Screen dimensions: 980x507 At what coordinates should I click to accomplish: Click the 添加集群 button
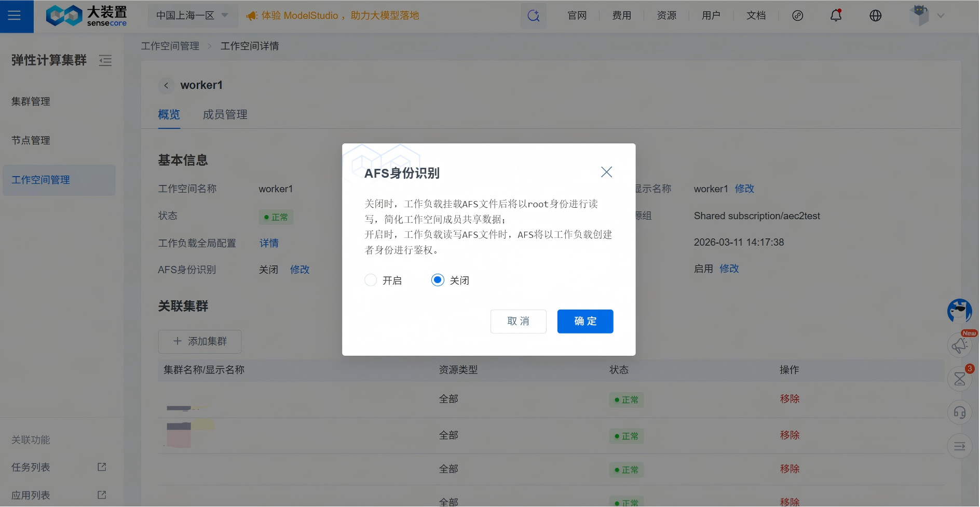(199, 341)
